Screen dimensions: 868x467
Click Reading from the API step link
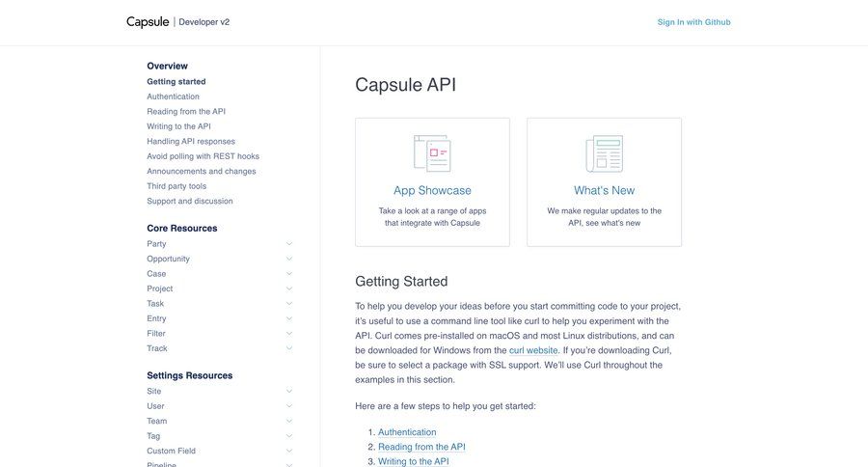[421, 447]
